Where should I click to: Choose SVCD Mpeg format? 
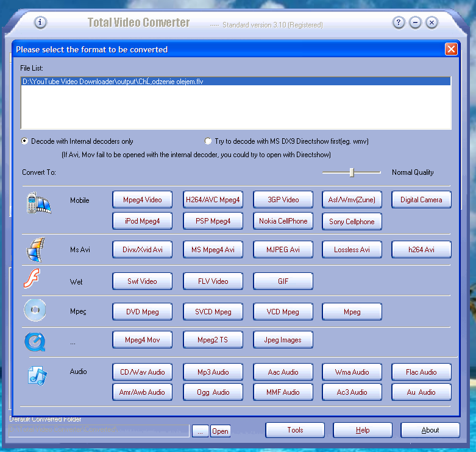point(213,312)
